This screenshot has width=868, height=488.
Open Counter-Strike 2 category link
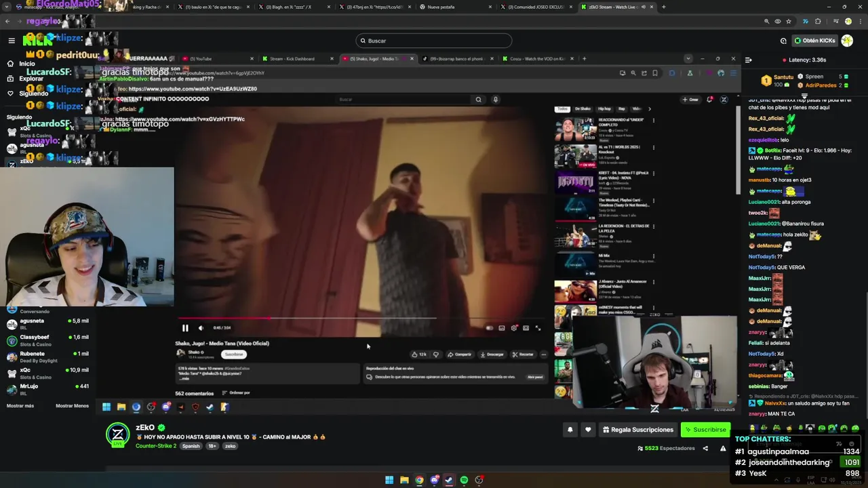pyautogui.click(x=156, y=446)
